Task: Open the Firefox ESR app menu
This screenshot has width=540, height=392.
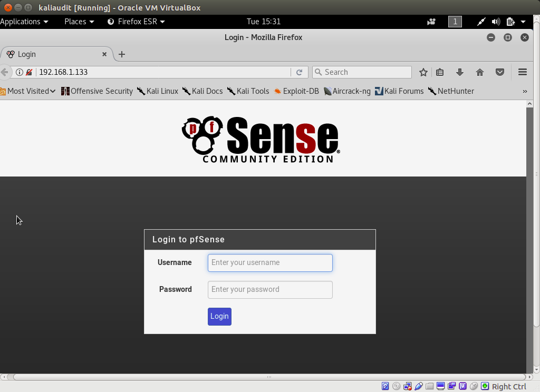Action: pos(136,22)
